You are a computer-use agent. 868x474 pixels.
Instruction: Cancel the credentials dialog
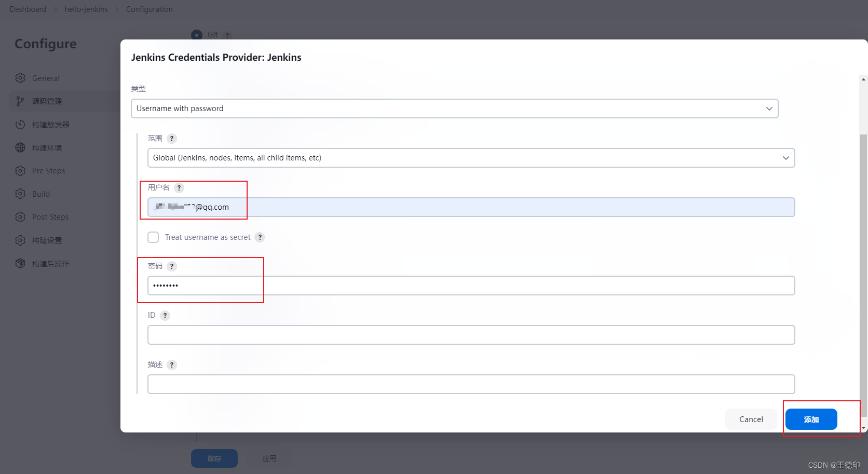751,419
